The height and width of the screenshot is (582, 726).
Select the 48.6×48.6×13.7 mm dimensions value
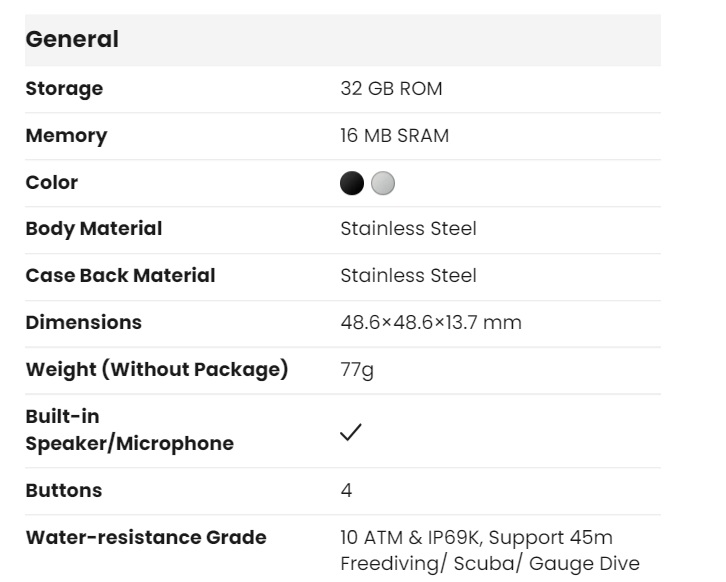click(x=430, y=323)
